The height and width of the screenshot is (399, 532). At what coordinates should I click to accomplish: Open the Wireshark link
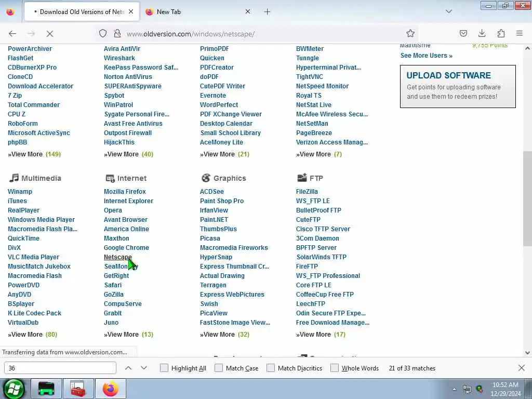(119, 58)
